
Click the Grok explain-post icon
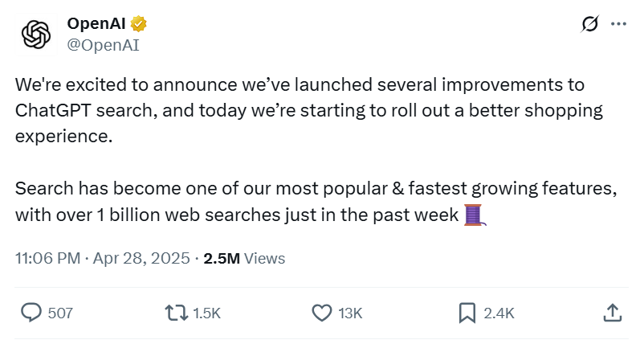(x=590, y=25)
